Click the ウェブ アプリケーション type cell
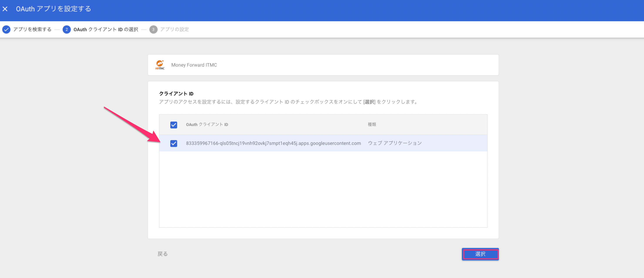Screen dimensions: 644x278 (395, 143)
